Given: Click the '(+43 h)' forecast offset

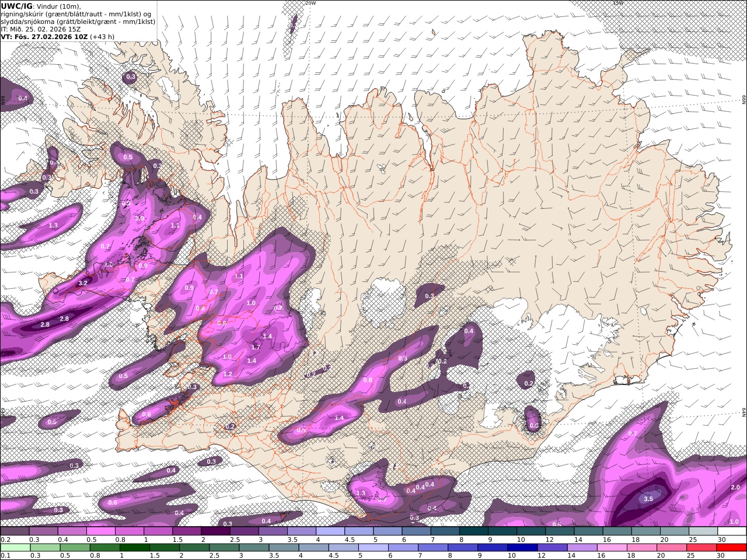Looking at the screenshot, I should pyautogui.click(x=103, y=37).
